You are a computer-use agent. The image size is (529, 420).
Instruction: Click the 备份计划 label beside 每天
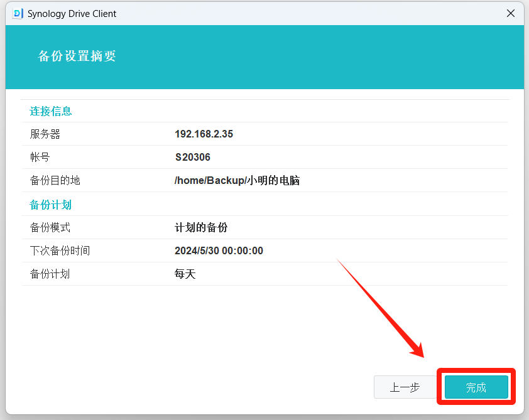[50, 274]
